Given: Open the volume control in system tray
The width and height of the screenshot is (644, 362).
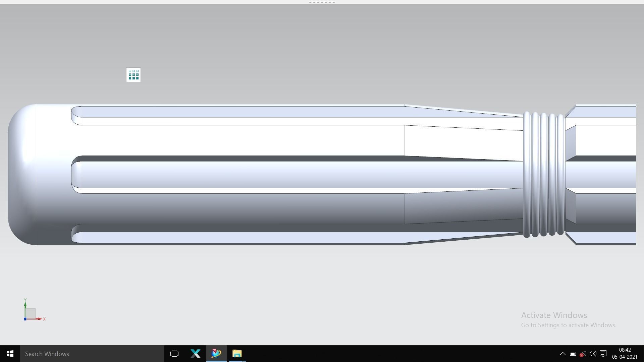Looking at the screenshot, I should click(592, 354).
